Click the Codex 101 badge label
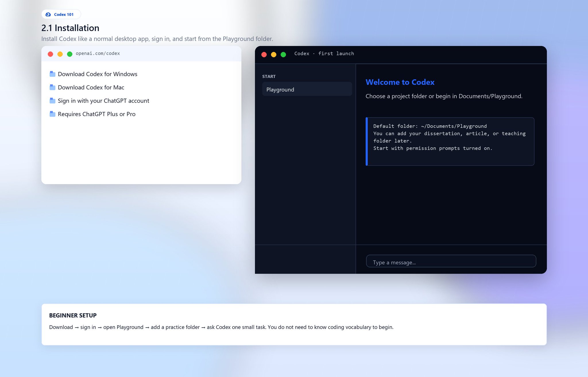This screenshot has width=588, height=377. [64, 14]
